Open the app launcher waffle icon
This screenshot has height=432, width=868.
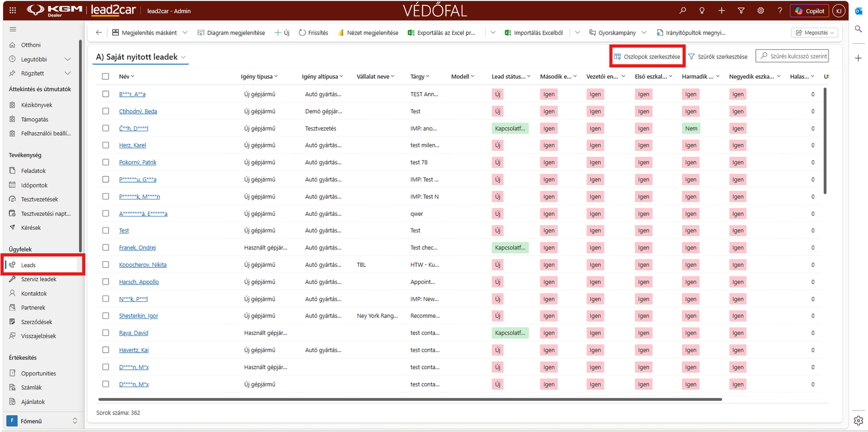pyautogui.click(x=12, y=10)
